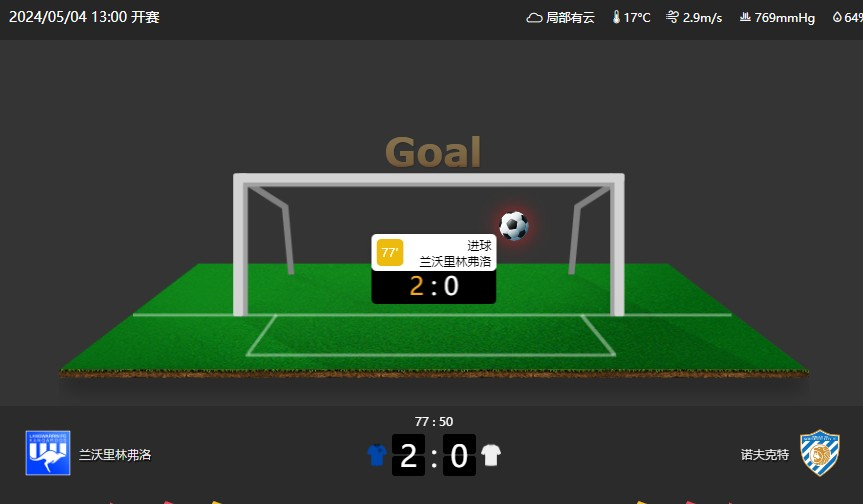Click the 2:0 score popup in goal

(434, 287)
